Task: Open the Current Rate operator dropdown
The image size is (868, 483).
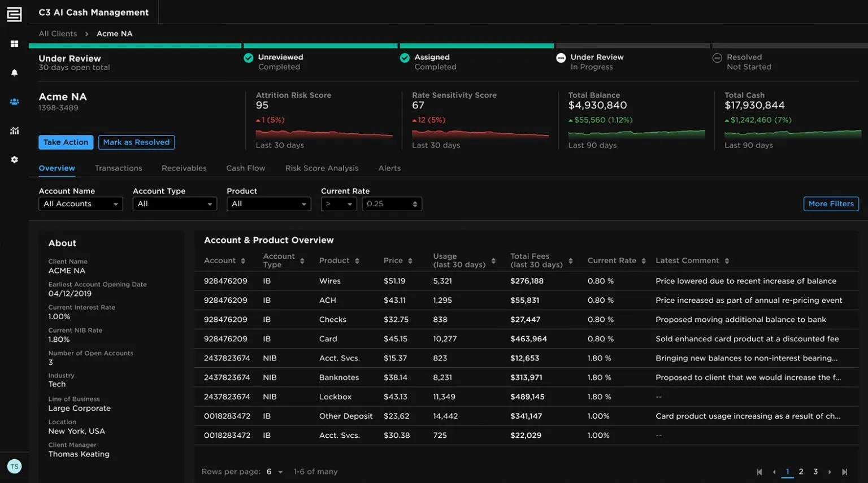Action: click(x=338, y=204)
